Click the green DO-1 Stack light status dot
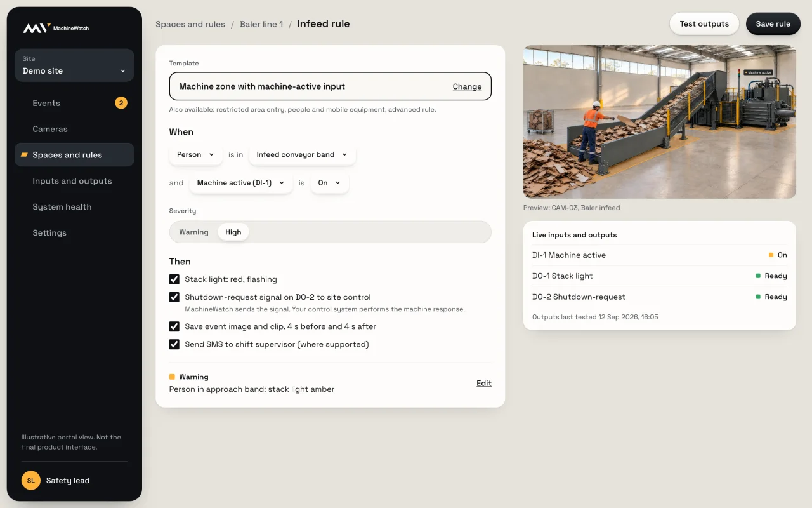The image size is (812, 508). 758,276
